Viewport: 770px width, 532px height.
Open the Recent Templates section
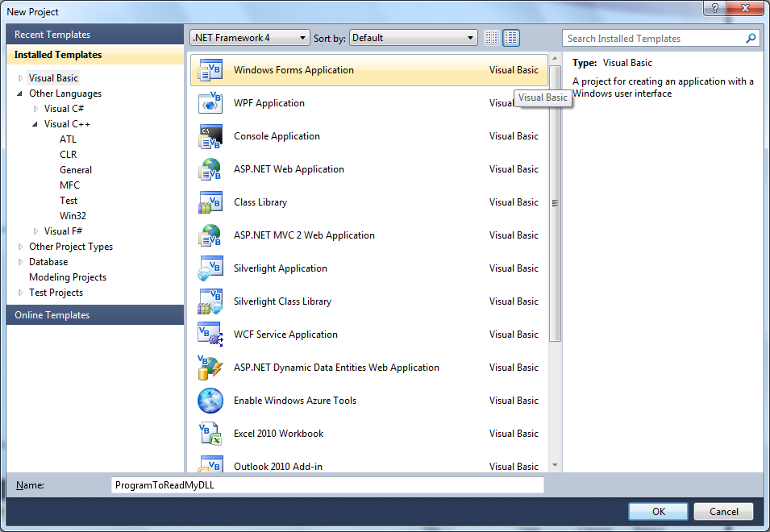(x=95, y=35)
